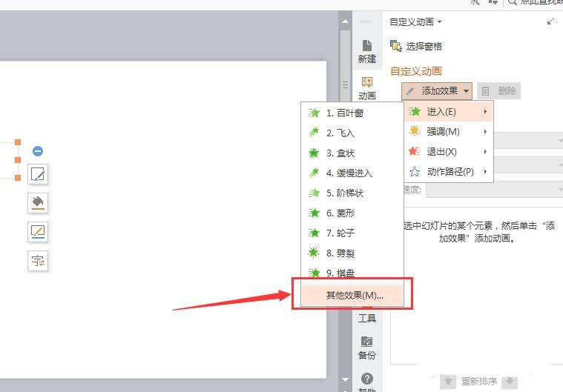Viewport: 563px width, 392px height.
Task: Click the top orange selection handle
Action: (x=18, y=142)
